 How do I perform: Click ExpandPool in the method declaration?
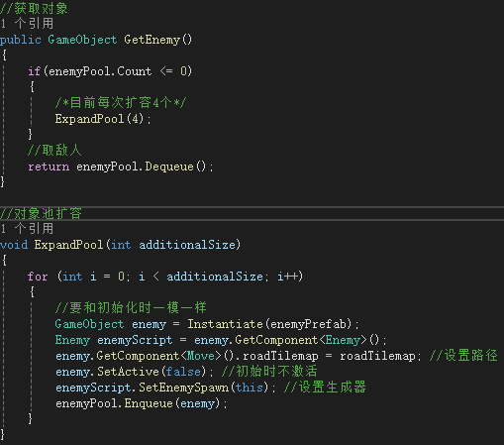point(68,245)
